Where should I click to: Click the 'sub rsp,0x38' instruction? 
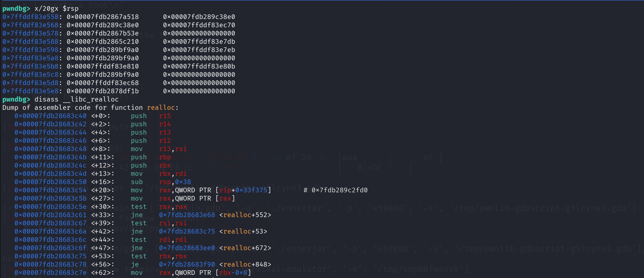[x=161, y=182]
